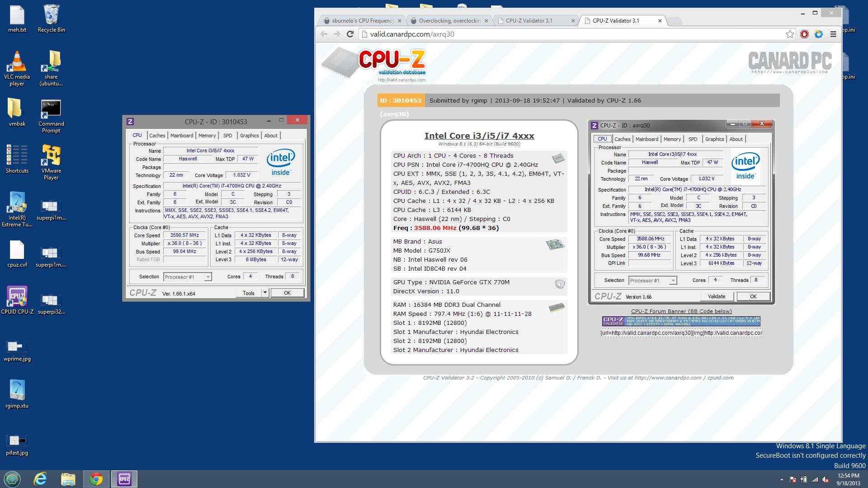Switch to sburnolo's CPU Frequency browser tab
The height and width of the screenshot is (488, 868).
(x=362, y=21)
